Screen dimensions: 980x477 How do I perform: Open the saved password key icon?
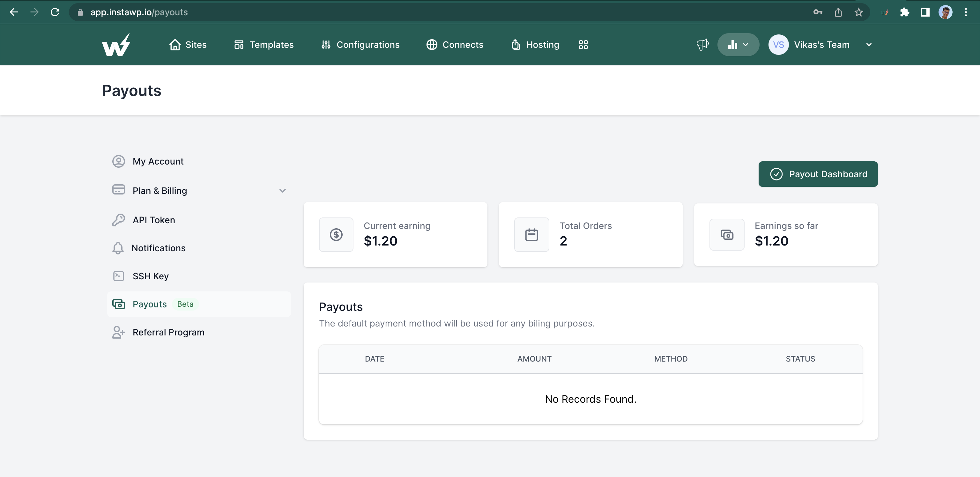click(x=818, y=12)
